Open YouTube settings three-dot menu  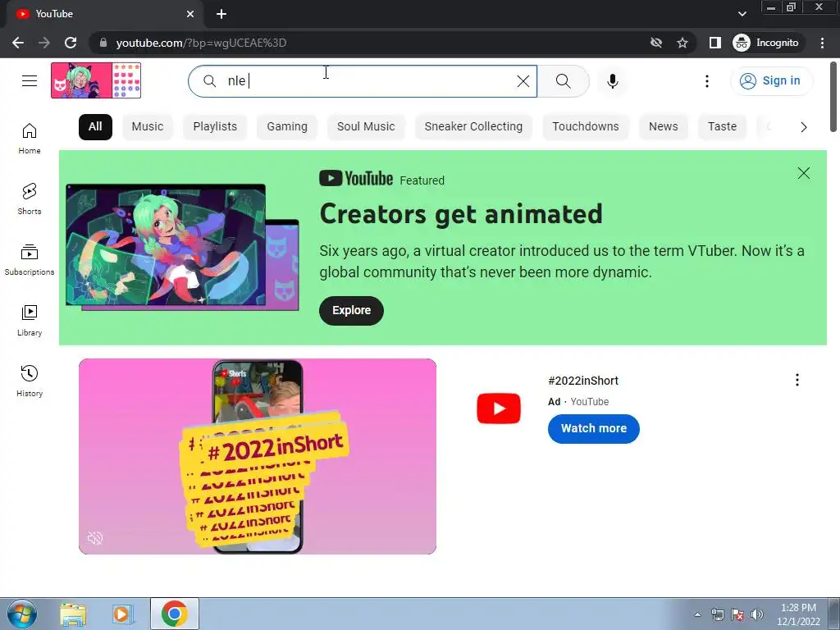click(706, 81)
